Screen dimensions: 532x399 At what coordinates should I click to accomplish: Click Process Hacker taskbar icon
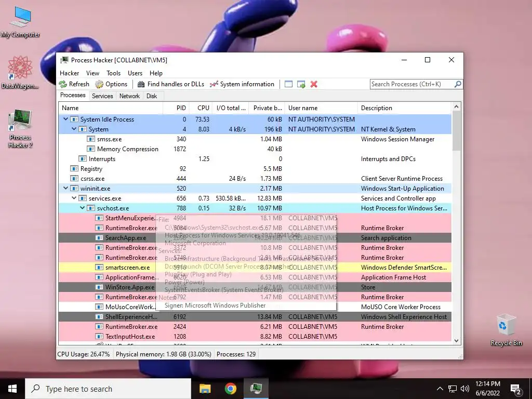(x=256, y=389)
